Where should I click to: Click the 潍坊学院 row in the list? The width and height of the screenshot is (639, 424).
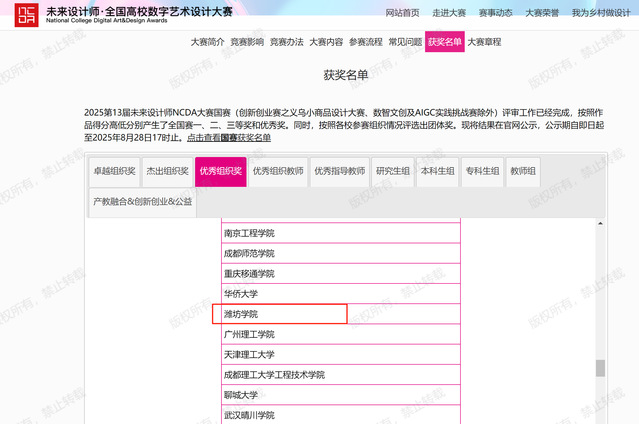[x=280, y=314]
